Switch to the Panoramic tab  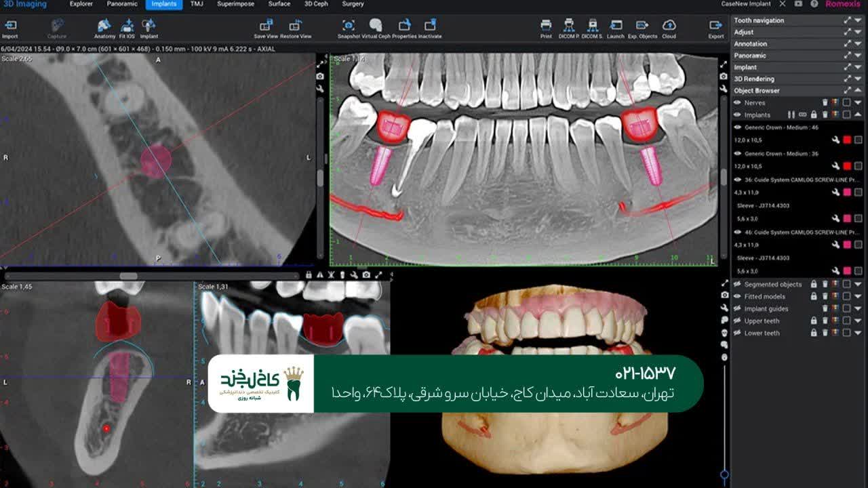[x=121, y=4]
